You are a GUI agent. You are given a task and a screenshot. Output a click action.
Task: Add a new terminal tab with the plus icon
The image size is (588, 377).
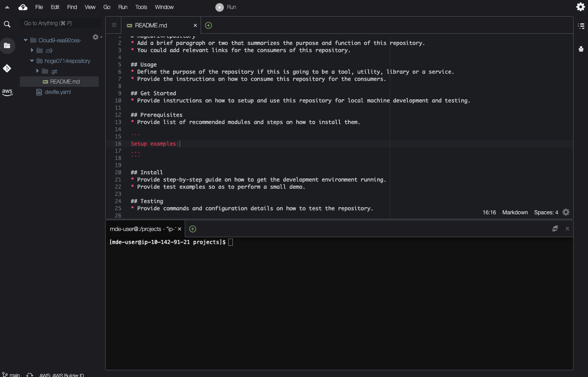click(x=192, y=229)
